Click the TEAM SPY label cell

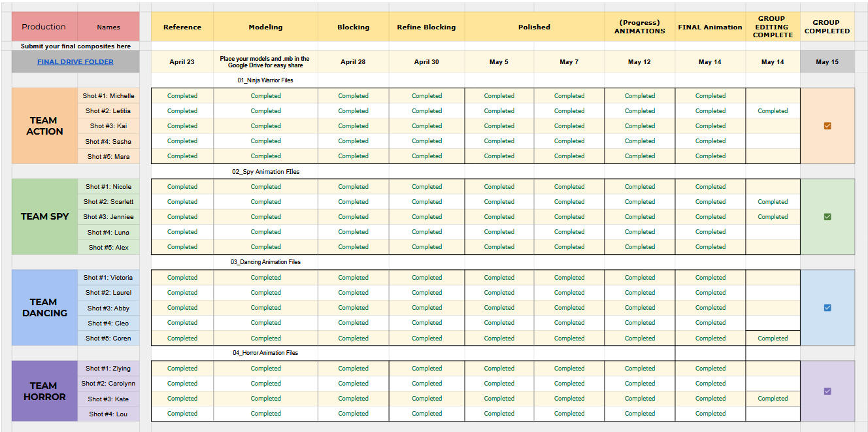[44, 217]
